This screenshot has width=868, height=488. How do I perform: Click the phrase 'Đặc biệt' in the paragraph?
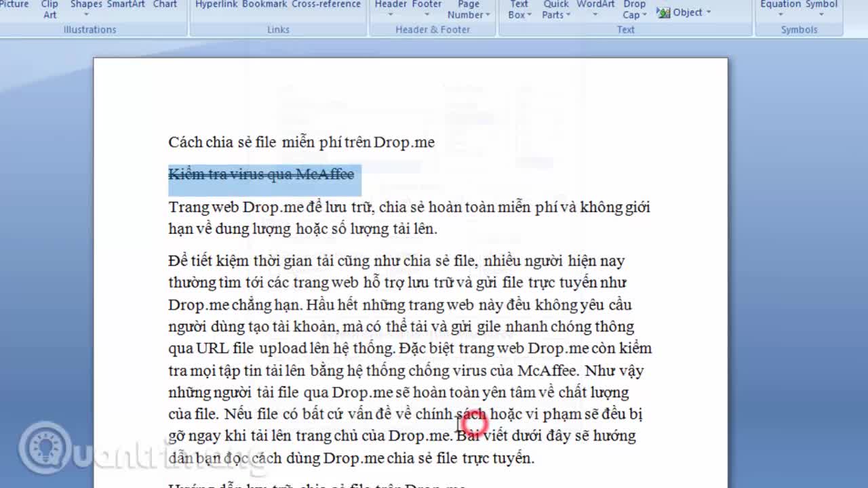tap(427, 348)
